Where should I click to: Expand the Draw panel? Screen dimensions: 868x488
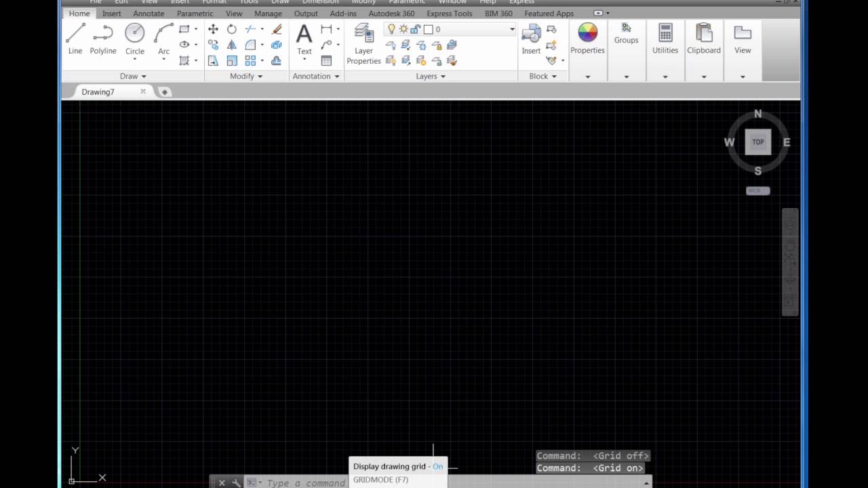133,76
